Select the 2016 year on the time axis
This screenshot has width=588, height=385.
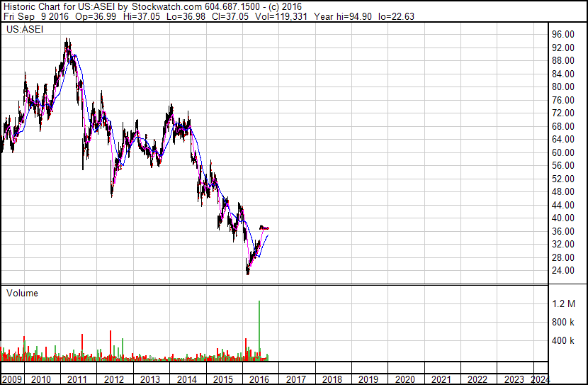259,379
